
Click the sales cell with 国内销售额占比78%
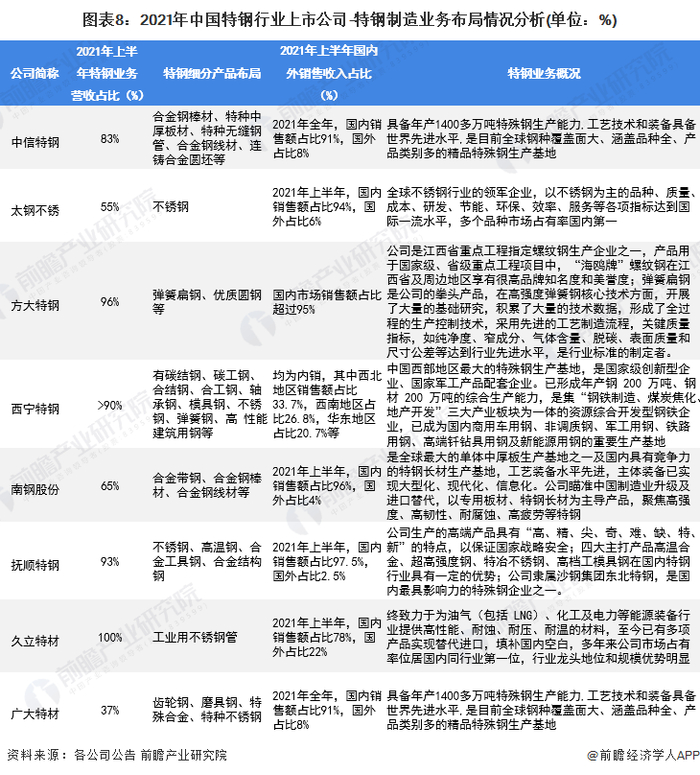[327, 638]
